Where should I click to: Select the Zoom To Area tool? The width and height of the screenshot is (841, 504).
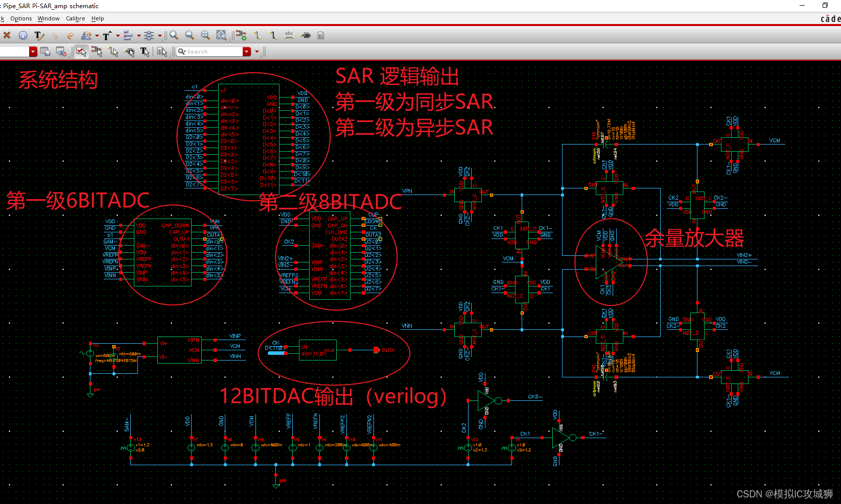click(222, 35)
